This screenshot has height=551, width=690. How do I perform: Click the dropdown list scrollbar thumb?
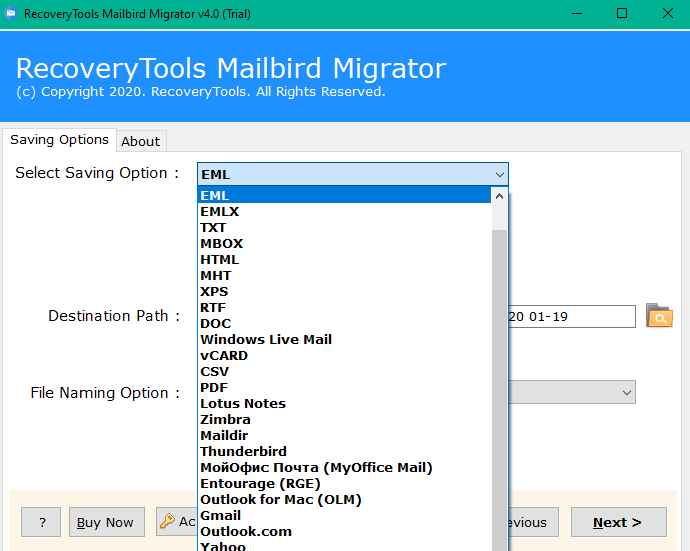[x=500, y=380]
